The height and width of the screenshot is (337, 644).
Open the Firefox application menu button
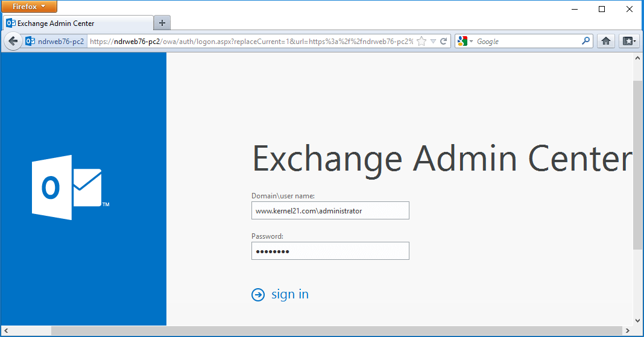click(x=29, y=6)
